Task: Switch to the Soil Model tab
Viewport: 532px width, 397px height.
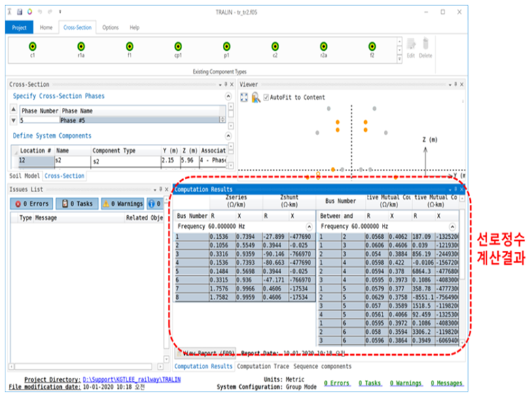Action: tap(24, 176)
